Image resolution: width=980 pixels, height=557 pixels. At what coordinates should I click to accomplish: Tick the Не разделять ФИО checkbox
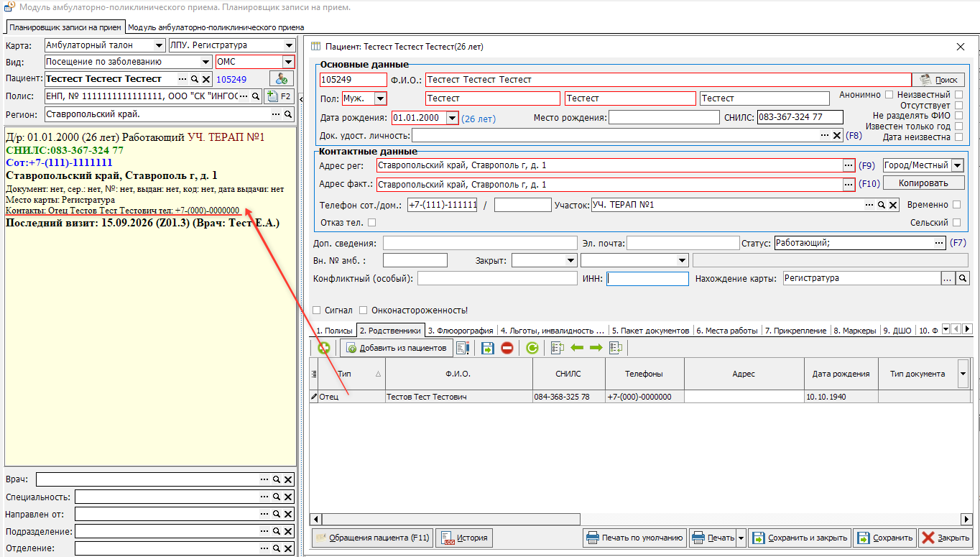tap(958, 116)
